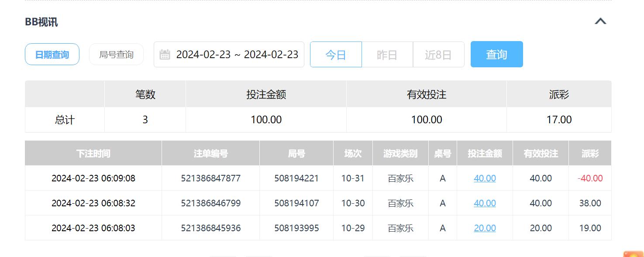Click round number 508194221

(296, 178)
